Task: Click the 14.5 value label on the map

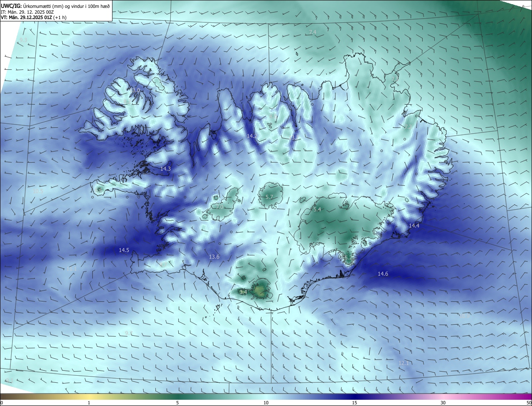Action: click(124, 250)
